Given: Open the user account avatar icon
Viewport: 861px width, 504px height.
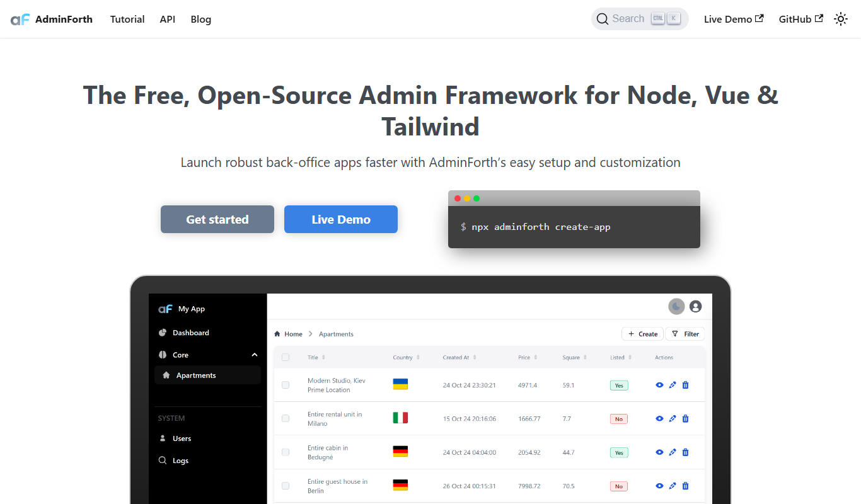Looking at the screenshot, I should [696, 306].
